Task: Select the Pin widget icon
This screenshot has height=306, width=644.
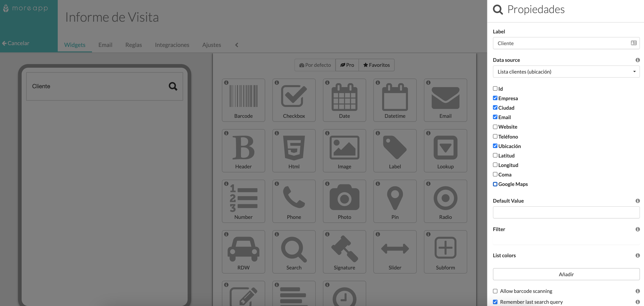Action: click(x=395, y=200)
